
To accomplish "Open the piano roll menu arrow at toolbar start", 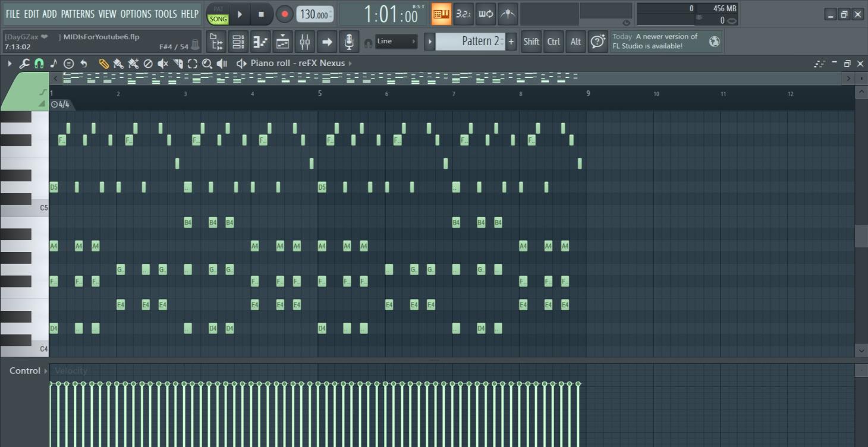I will click(x=10, y=64).
